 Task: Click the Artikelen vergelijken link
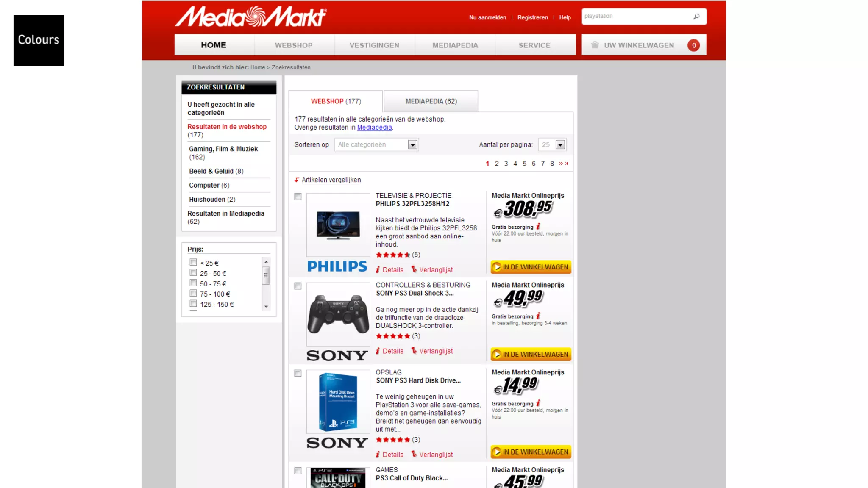pyautogui.click(x=331, y=180)
